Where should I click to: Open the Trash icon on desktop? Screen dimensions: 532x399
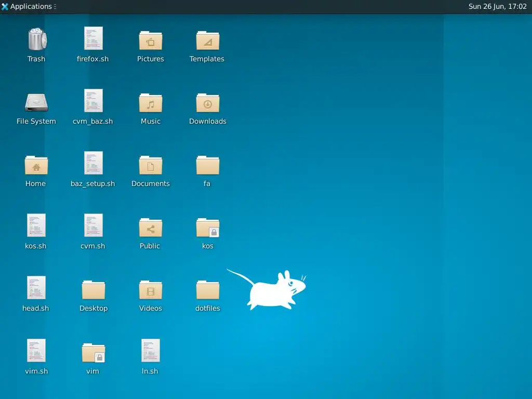click(x=37, y=39)
